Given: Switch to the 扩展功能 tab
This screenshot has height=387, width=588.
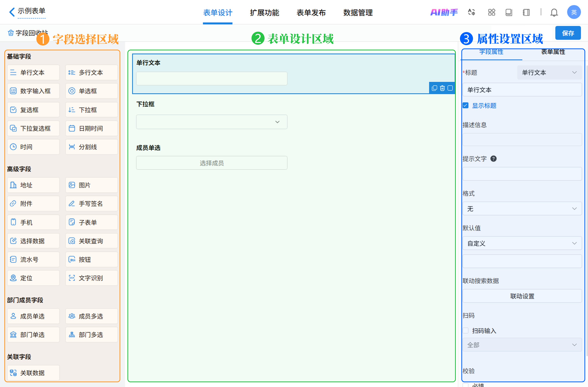Looking at the screenshot, I should click(x=264, y=13).
